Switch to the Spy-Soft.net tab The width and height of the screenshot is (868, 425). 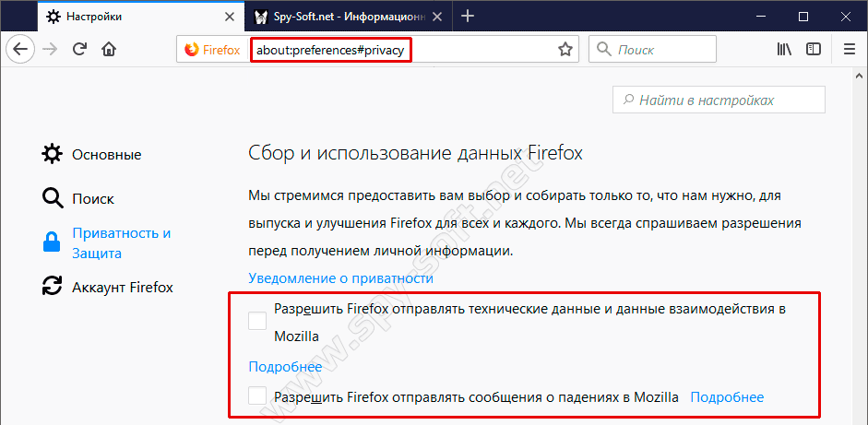pos(348,17)
